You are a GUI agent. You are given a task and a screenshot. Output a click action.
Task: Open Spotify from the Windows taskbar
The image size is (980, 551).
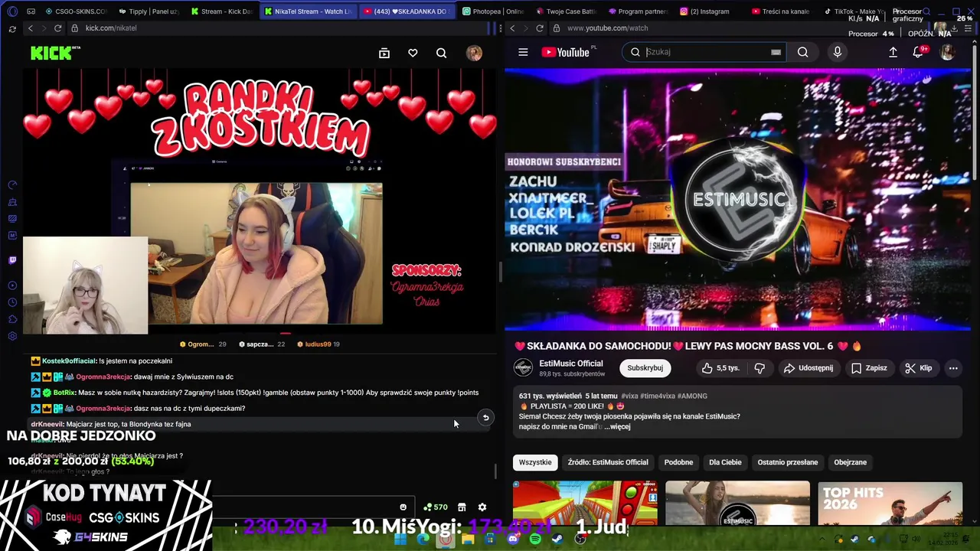click(535, 539)
